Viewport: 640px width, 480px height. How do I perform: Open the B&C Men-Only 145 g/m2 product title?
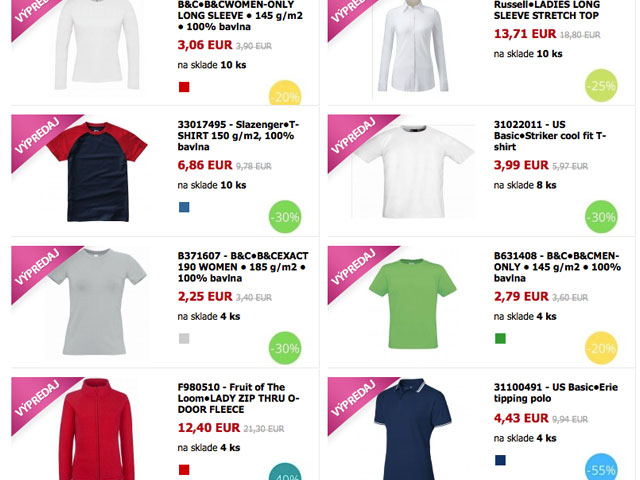(557, 267)
